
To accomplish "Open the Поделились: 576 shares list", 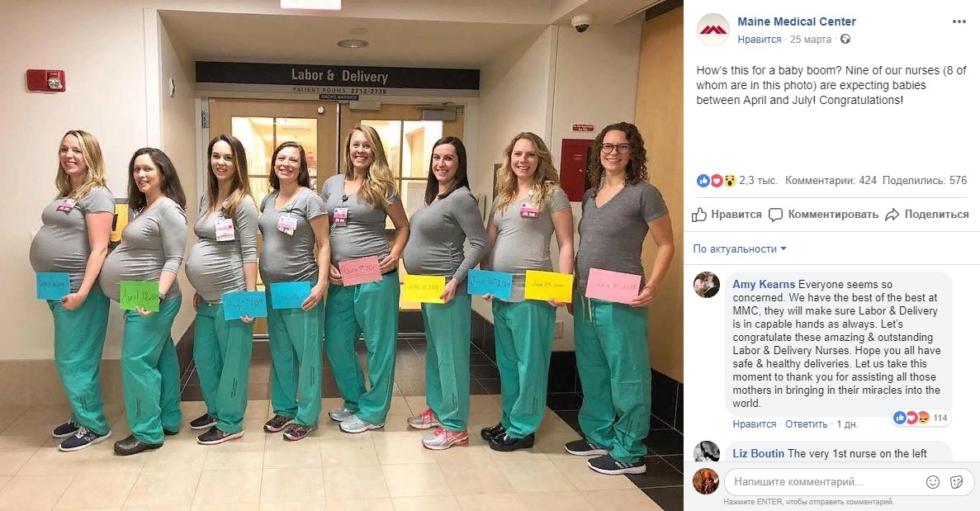I will [x=925, y=181].
